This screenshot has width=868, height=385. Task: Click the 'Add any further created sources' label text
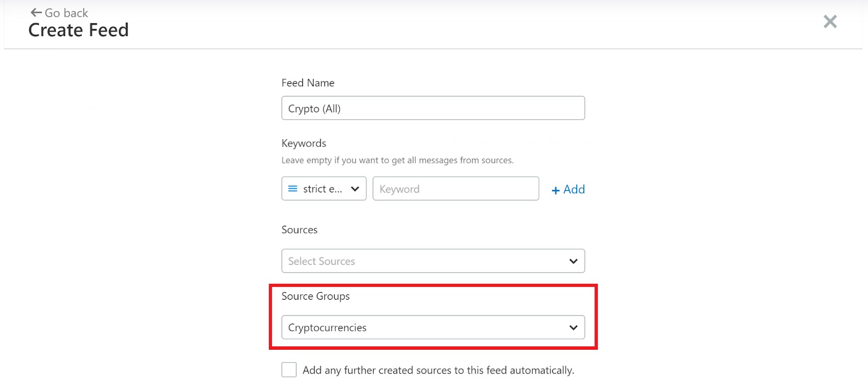point(438,370)
